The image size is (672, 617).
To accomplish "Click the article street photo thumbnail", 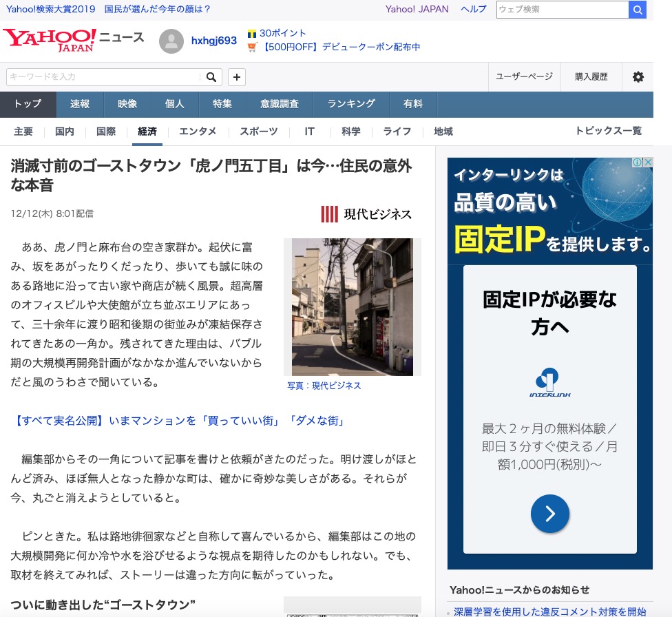I will (x=352, y=307).
